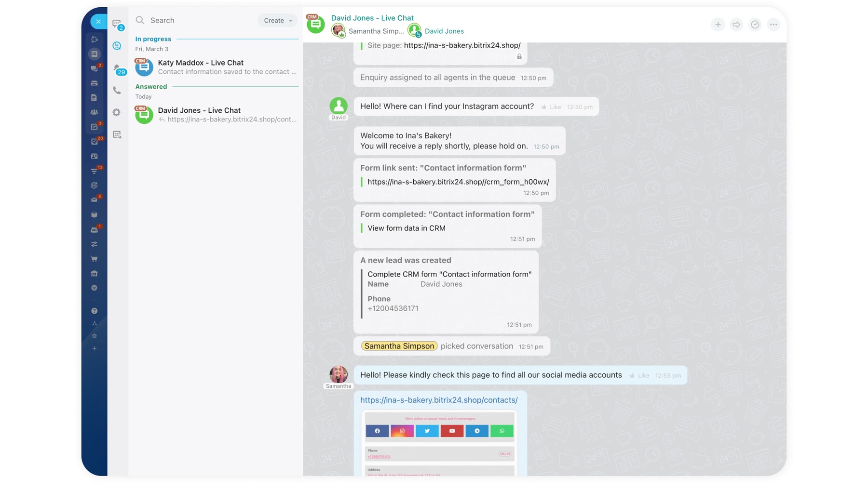
Task: Open the mail envelope icon in left sidebar
Action: click(95, 199)
